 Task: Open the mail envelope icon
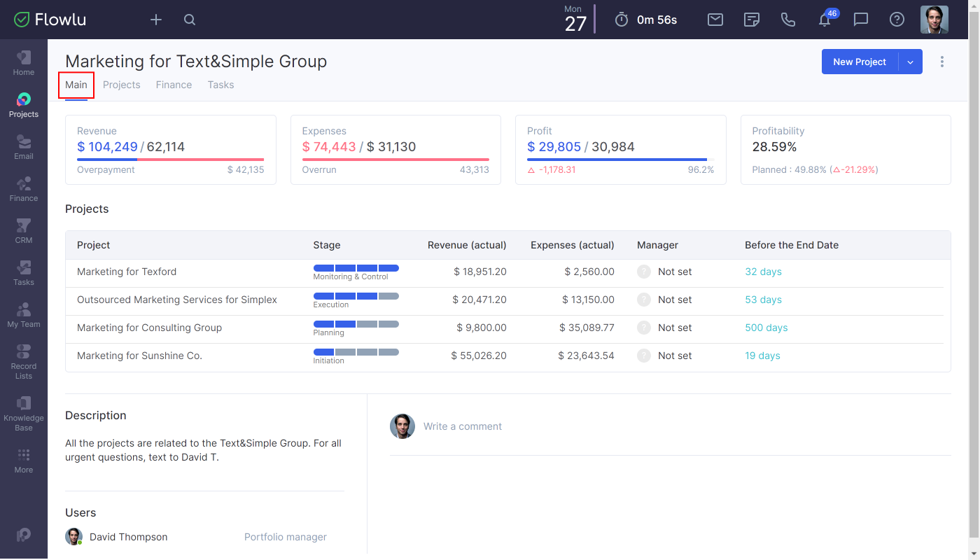click(715, 20)
